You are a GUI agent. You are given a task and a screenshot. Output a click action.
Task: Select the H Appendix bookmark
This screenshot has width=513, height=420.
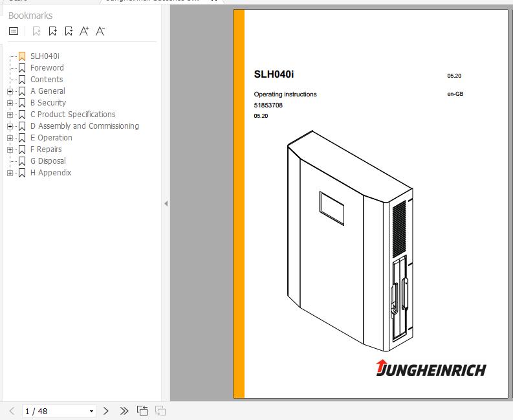coord(50,173)
